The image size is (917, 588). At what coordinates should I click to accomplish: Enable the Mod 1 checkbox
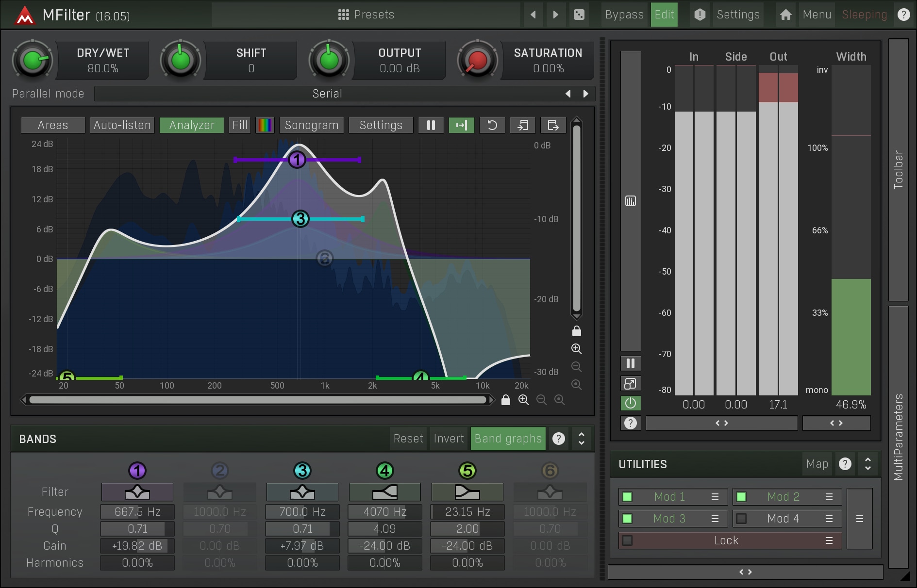pos(627,497)
